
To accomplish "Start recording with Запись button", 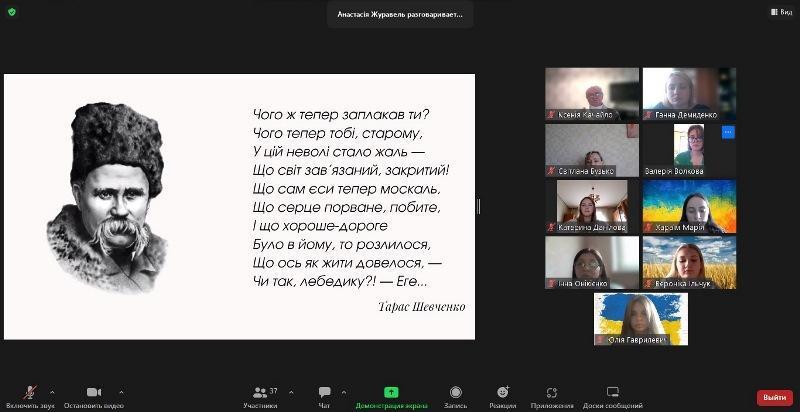I will [455, 393].
